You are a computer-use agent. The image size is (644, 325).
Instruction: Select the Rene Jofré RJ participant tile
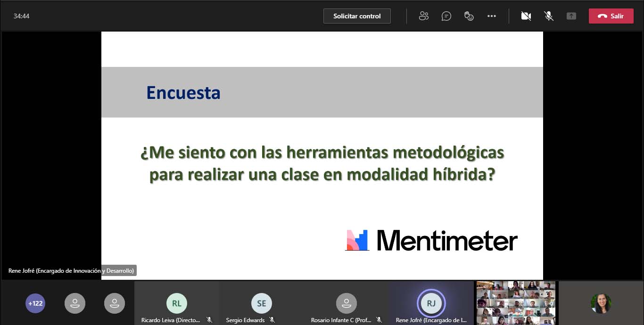point(431,303)
